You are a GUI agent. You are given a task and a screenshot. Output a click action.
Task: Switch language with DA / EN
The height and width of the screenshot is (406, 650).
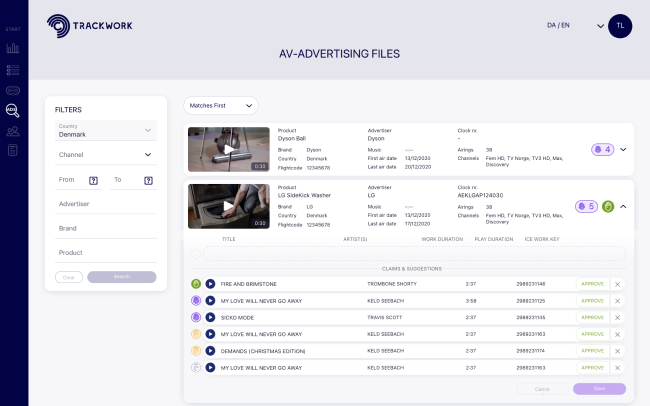pos(558,25)
